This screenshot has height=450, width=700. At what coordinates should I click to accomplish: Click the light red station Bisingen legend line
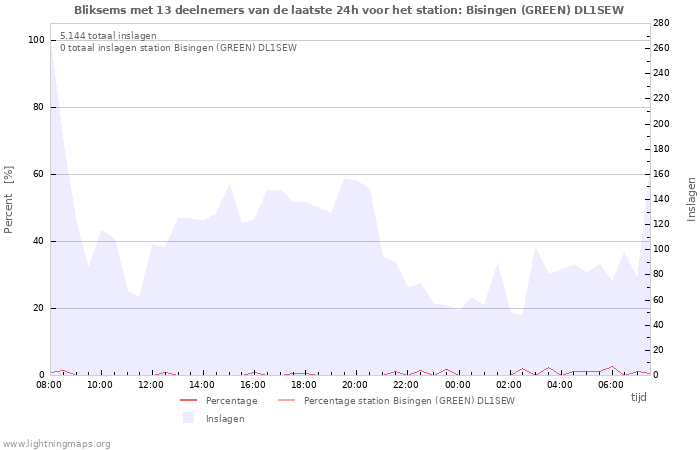(x=287, y=401)
